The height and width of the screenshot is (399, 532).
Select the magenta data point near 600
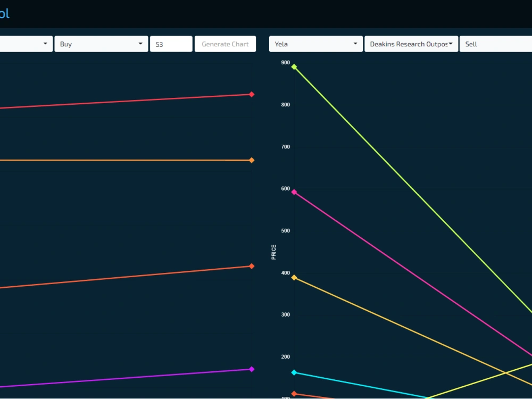click(x=294, y=192)
